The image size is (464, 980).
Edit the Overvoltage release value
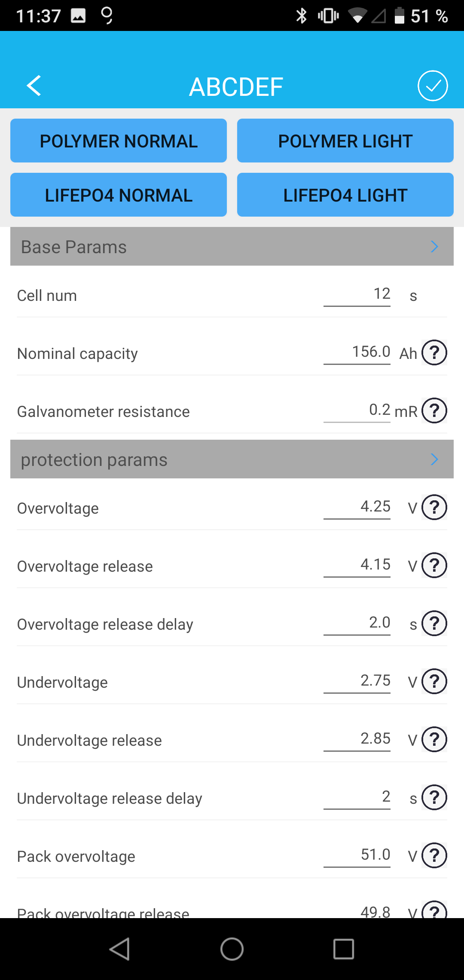tap(357, 565)
